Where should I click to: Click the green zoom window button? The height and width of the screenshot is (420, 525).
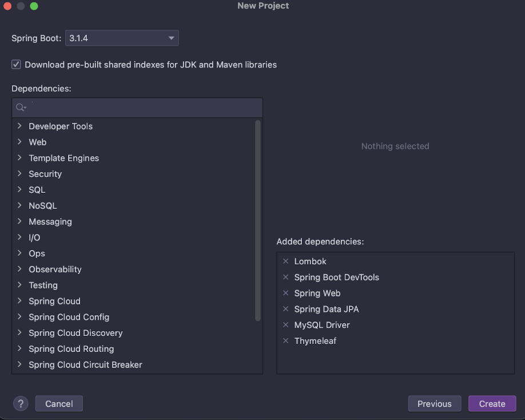(x=34, y=6)
